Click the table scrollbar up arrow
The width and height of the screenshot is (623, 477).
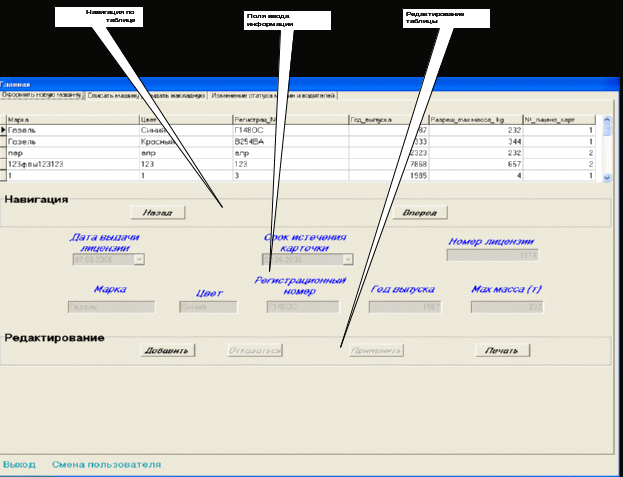[x=607, y=120]
